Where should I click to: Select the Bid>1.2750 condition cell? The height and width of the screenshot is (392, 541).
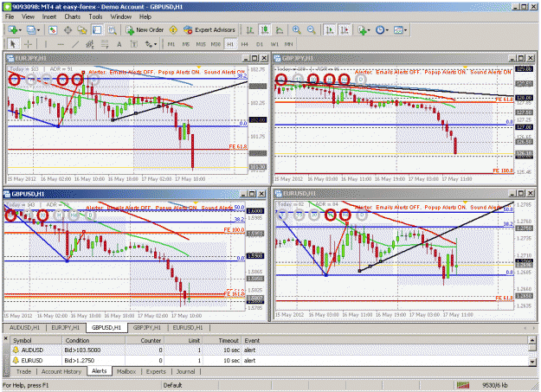[93, 360]
